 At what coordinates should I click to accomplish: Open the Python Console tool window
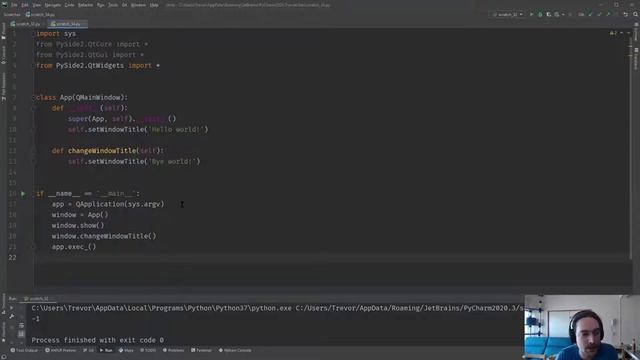tap(235, 350)
